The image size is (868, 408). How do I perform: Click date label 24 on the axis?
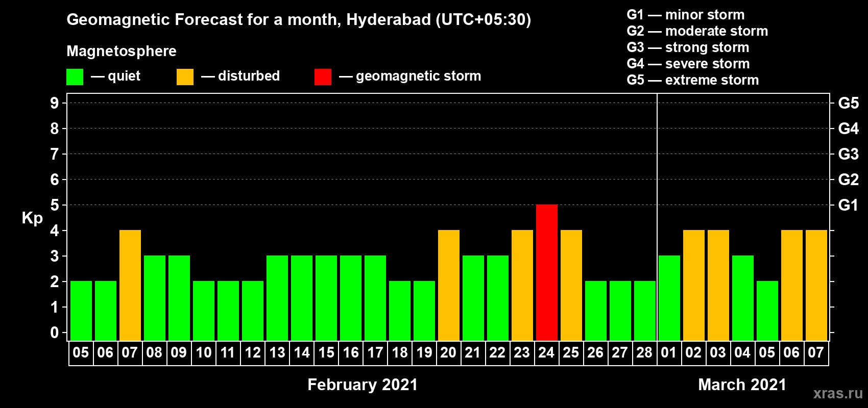coord(546,352)
